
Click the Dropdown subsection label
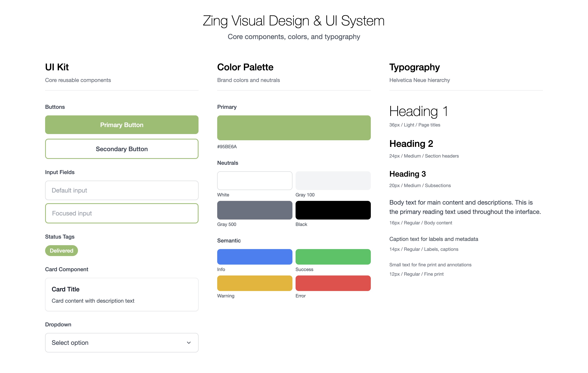[58, 324]
